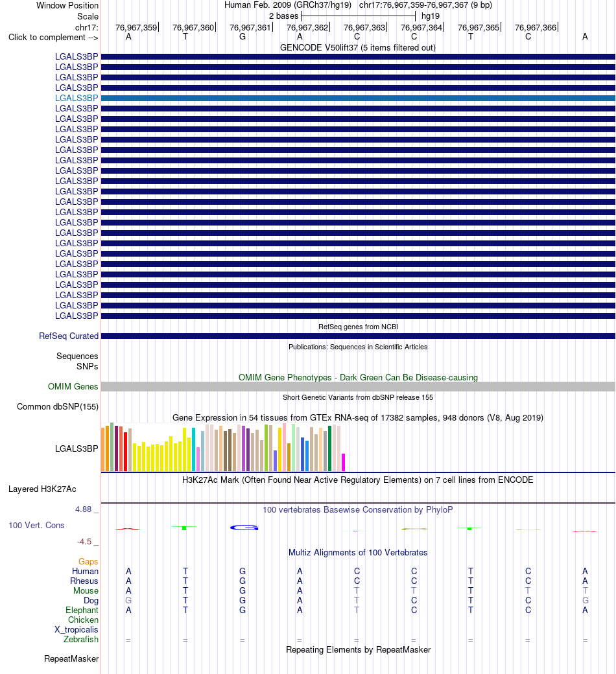Click the magenta bar in the GTEx chart

(x=343, y=463)
